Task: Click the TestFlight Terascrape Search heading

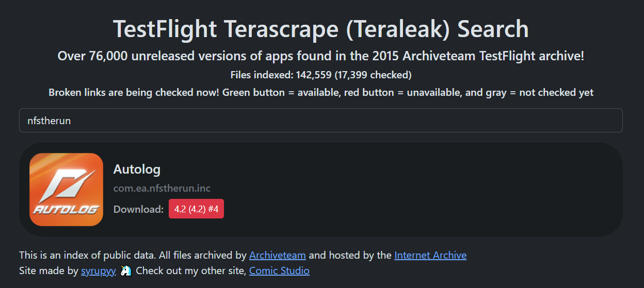Action: point(320,29)
